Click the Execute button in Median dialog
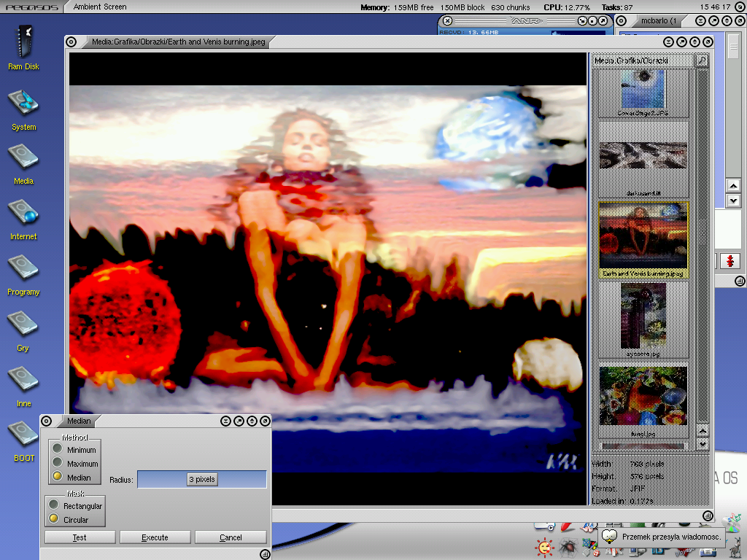Viewport: 747px width, 560px height. 155,537
